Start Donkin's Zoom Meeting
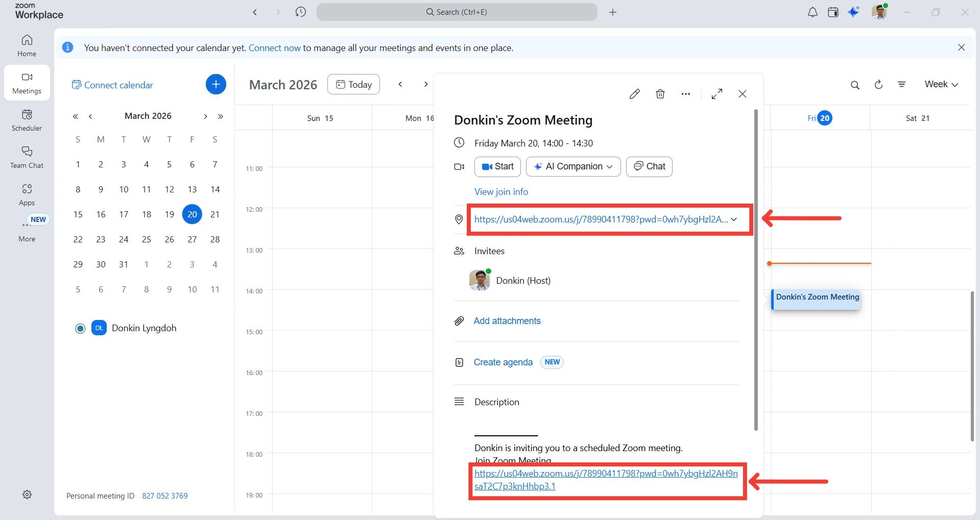The height and width of the screenshot is (520, 980). tap(497, 166)
